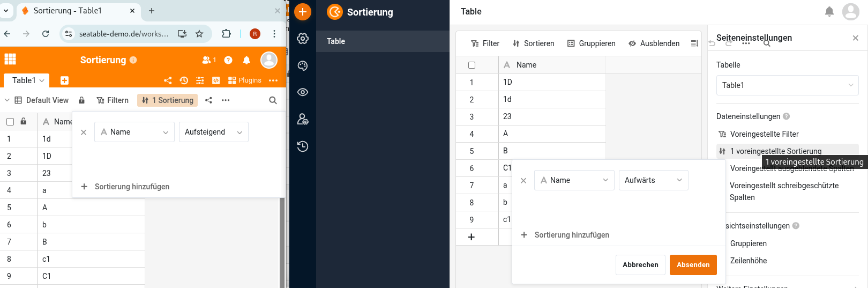Open the theme palette in dark sidebar
The image size is (868, 288).
click(303, 66)
